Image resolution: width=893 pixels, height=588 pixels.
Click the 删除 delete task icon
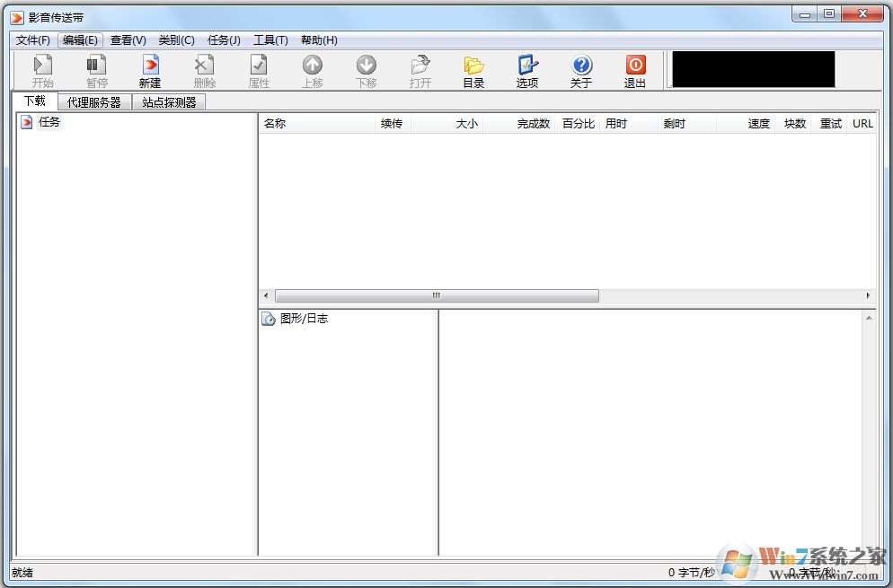203,70
